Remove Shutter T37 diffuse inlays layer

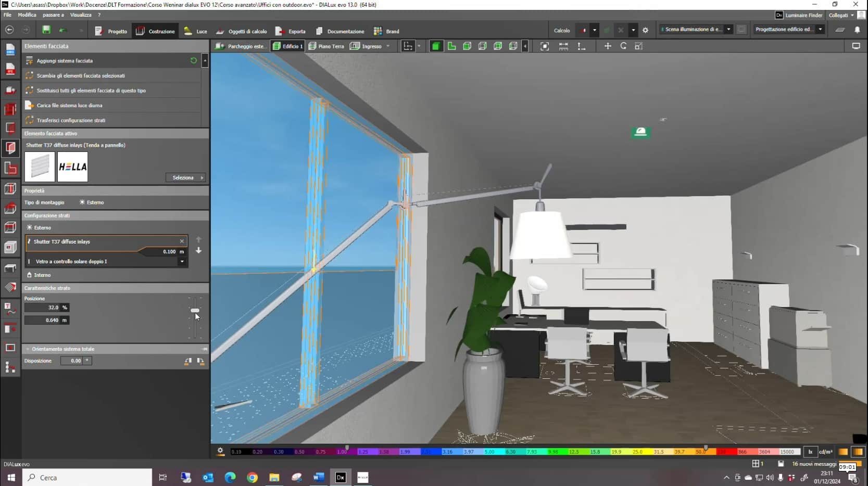[x=182, y=241]
